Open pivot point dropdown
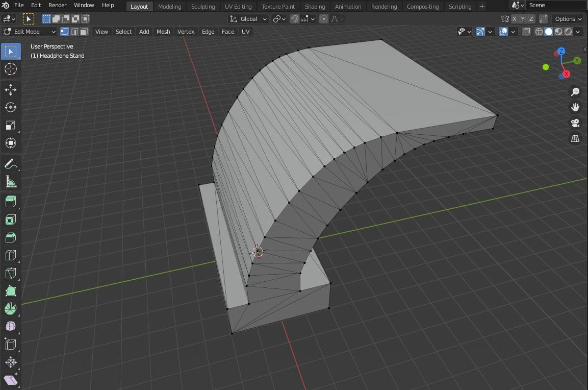This screenshot has width=588, height=390. click(x=279, y=19)
